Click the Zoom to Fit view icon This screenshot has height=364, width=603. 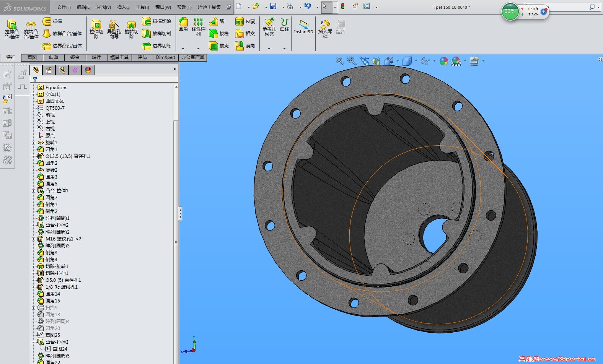click(x=339, y=61)
